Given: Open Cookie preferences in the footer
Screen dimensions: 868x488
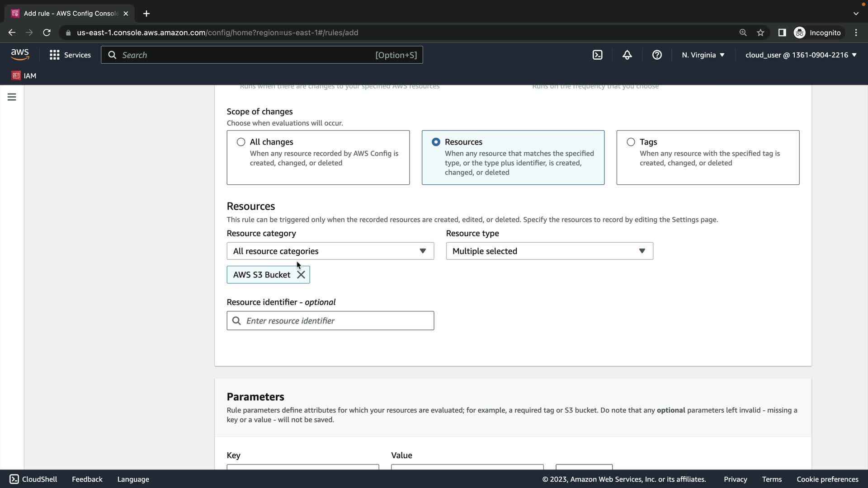Looking at the screenshot, I should 827,479.
